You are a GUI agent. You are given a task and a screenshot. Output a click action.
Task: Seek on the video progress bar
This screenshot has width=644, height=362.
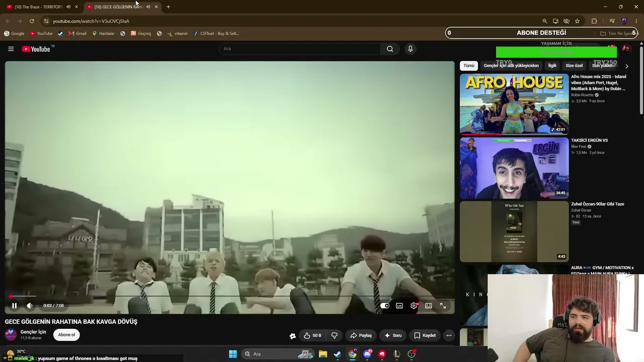229,297
